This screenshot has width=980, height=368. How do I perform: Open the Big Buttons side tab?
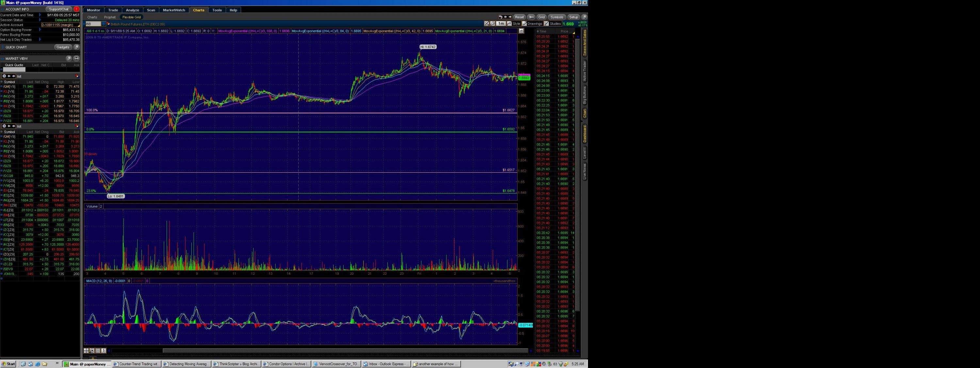tap(585, 95)
